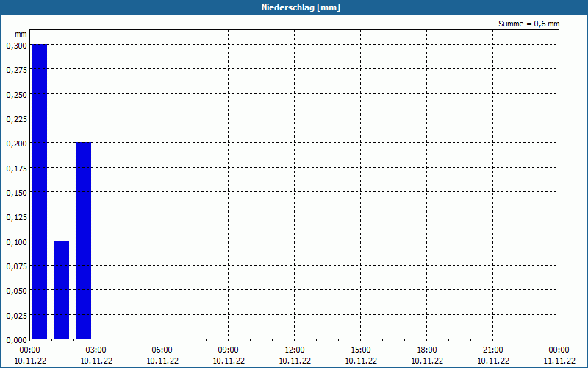Screen dimensions: 588x368
Task: Click the 0,050 y-axis label
Action: pyautogui.click(x=17, y=291)
